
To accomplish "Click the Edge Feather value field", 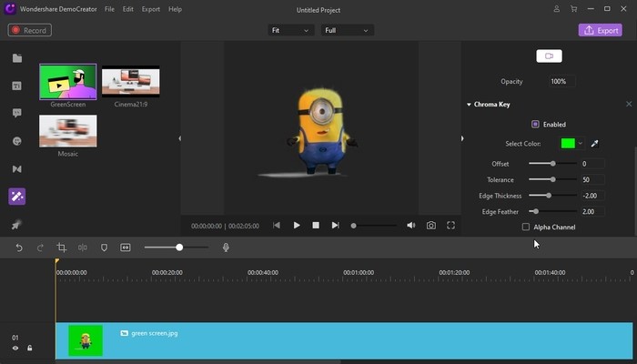I will [x=592, y=212].
